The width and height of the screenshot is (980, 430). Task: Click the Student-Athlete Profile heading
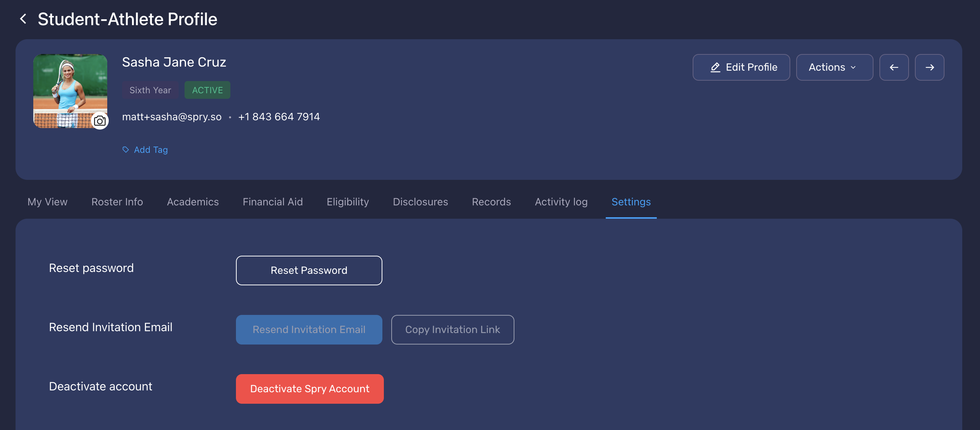coord(128,19)
